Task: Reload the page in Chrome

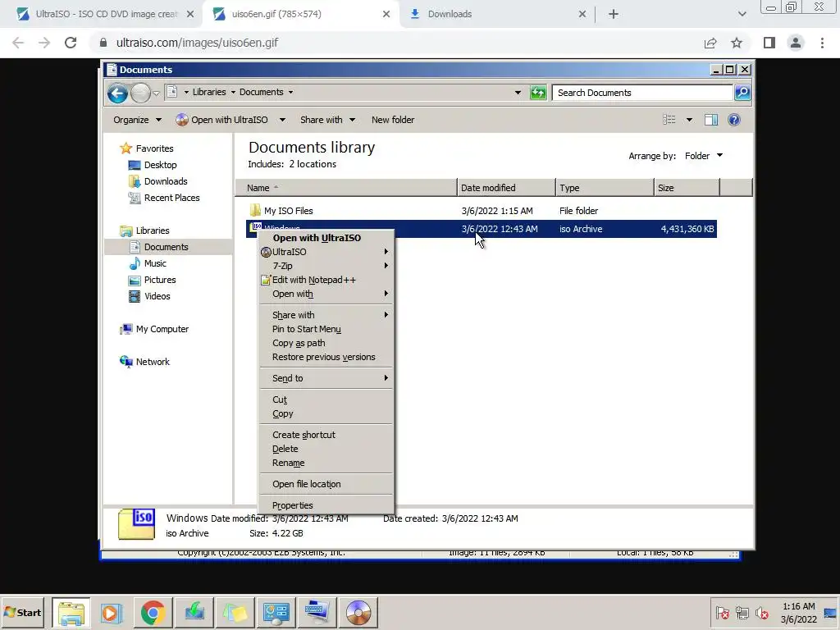Action: [x=71, y=43]
